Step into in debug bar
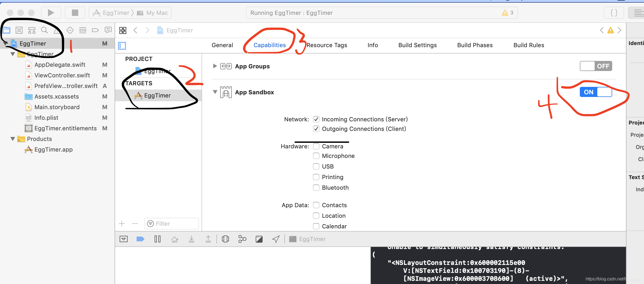The width and height of the screenshot is (644, 284). pos(192,239)
